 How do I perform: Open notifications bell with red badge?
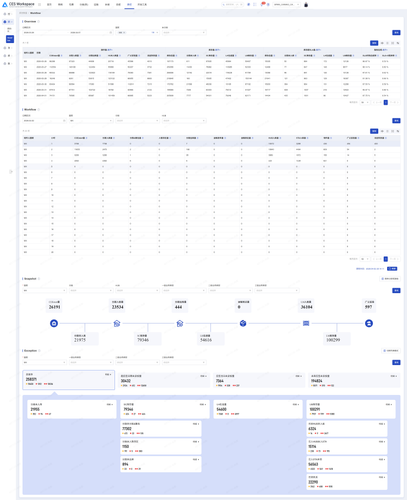(262, 4)
